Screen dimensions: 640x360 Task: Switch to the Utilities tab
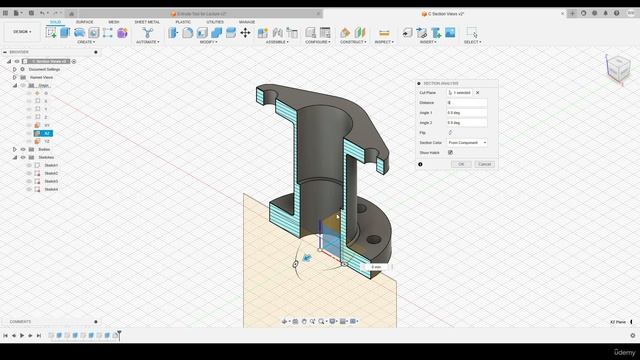tap(215, 22)
